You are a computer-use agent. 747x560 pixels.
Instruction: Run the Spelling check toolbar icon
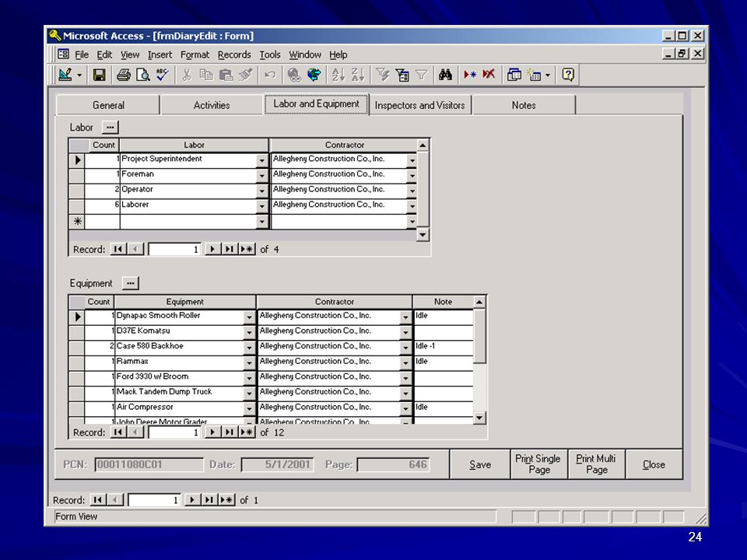(x=163, y=75)
